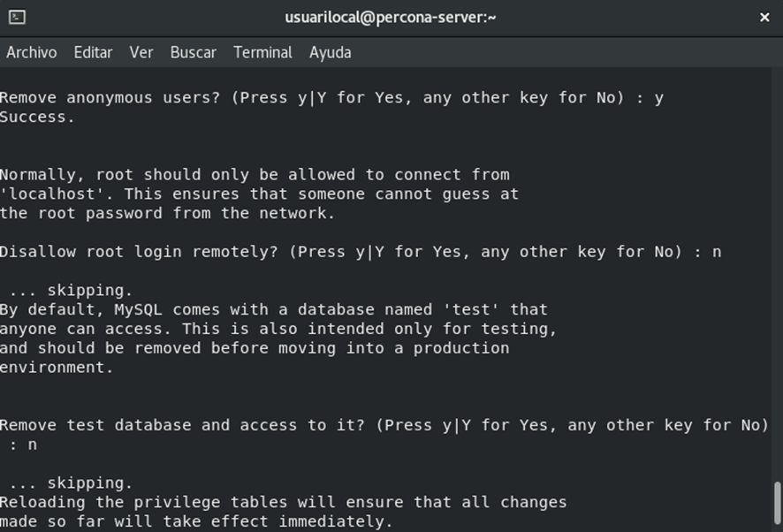Click the usuarilocal@percona-server window title
Viewport: 783px width, 532px height.
(x=391, y=18)
